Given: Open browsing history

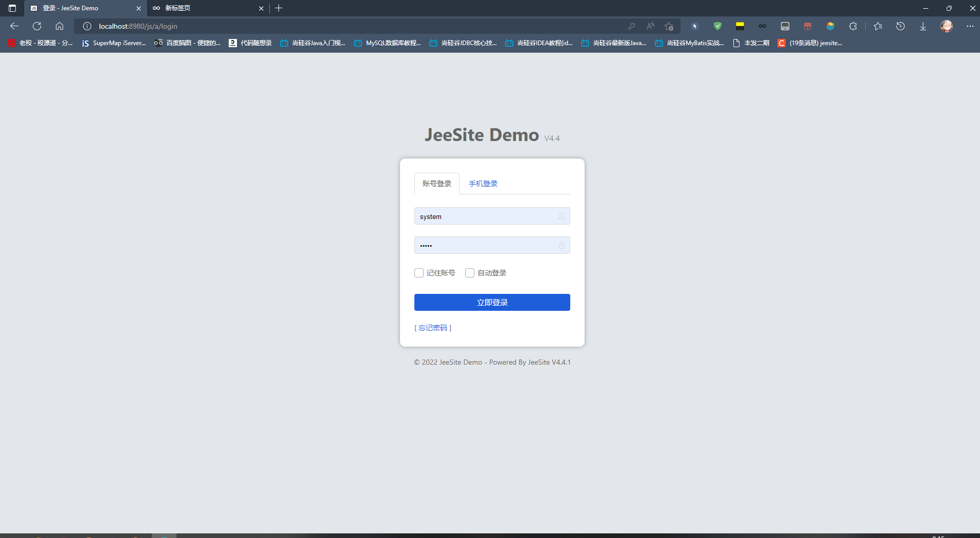Looking at the screenshot, I should 901,26.
